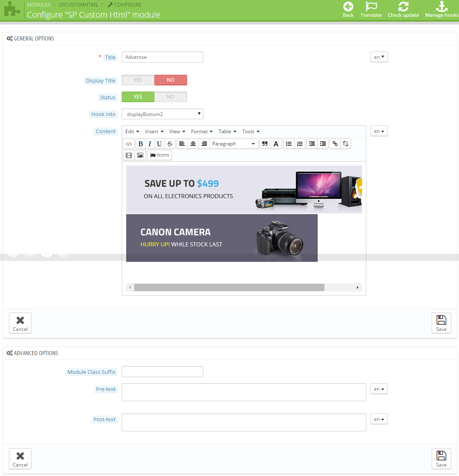Screen dimensions: 459x476
Task: Open the Hook into dropdown
Action: click(x=162, y=114)
